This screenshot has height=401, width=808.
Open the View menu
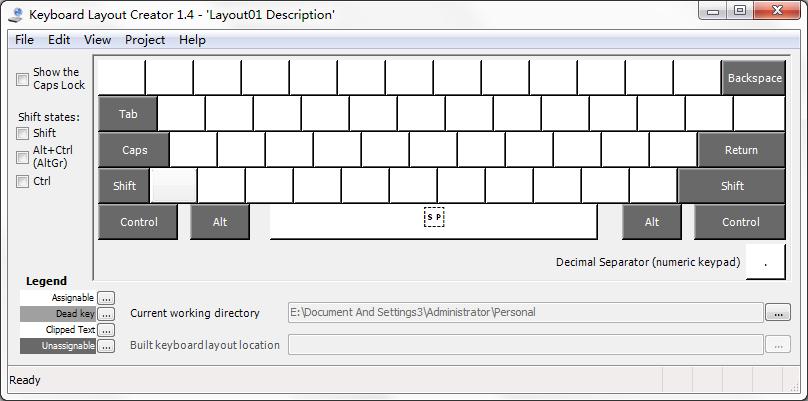click(x=97, y=40)
